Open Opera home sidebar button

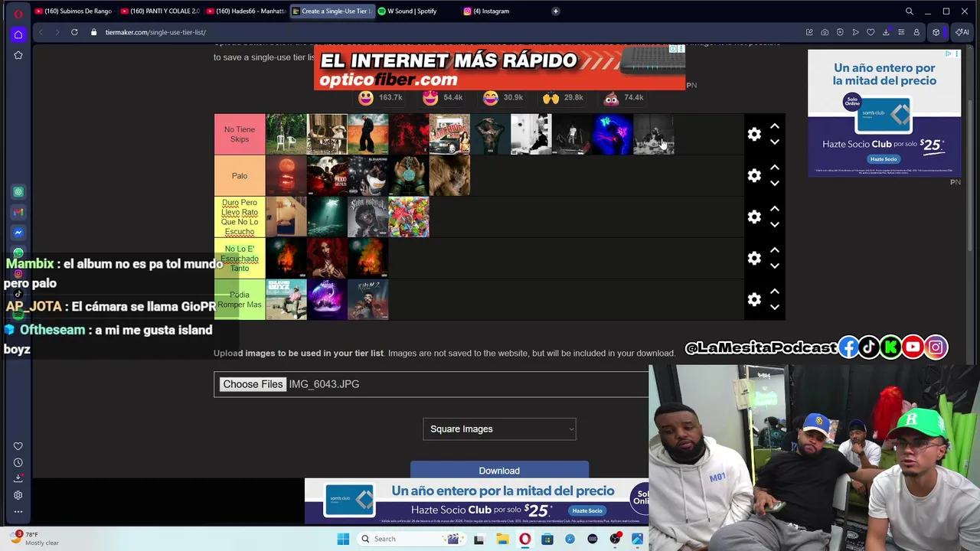point(18,34)
